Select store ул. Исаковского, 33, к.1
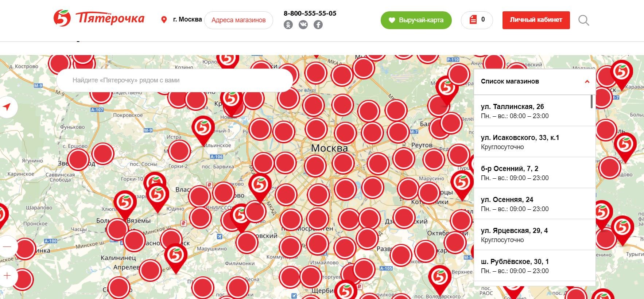Viewport: 644px width, 299px height. point(535,142)
